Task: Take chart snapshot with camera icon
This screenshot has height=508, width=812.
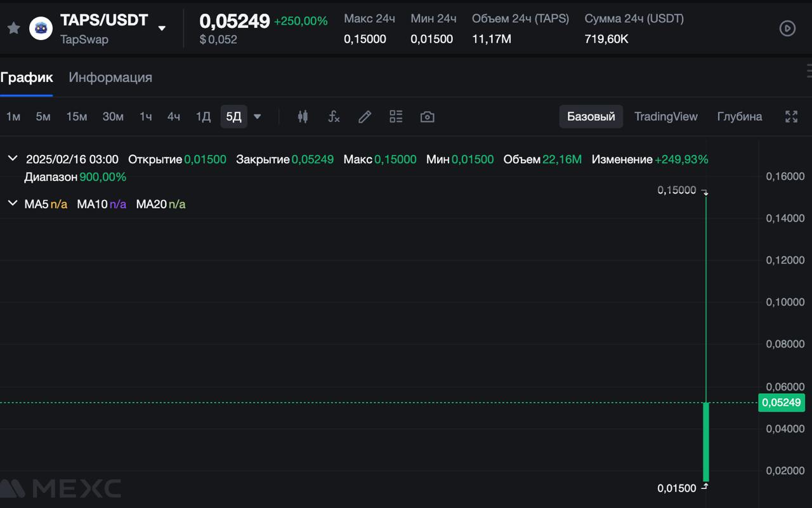Action: (428, 117)
